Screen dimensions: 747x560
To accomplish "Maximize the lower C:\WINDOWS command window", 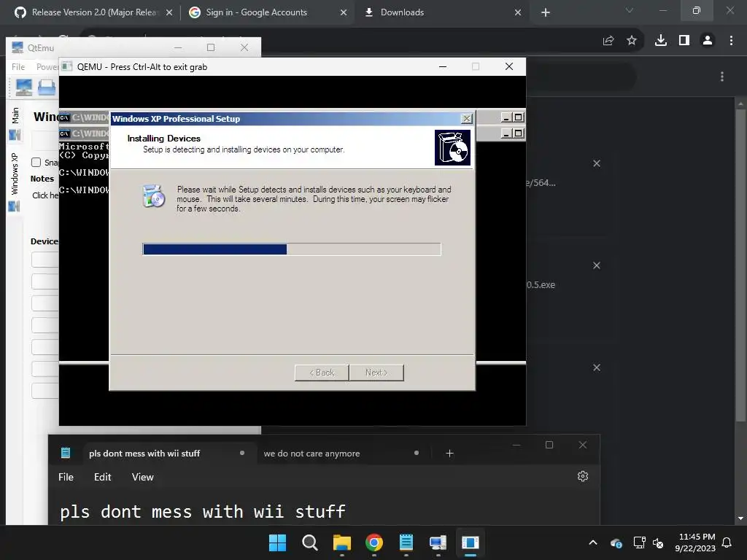I will click(x=519, y=133).
